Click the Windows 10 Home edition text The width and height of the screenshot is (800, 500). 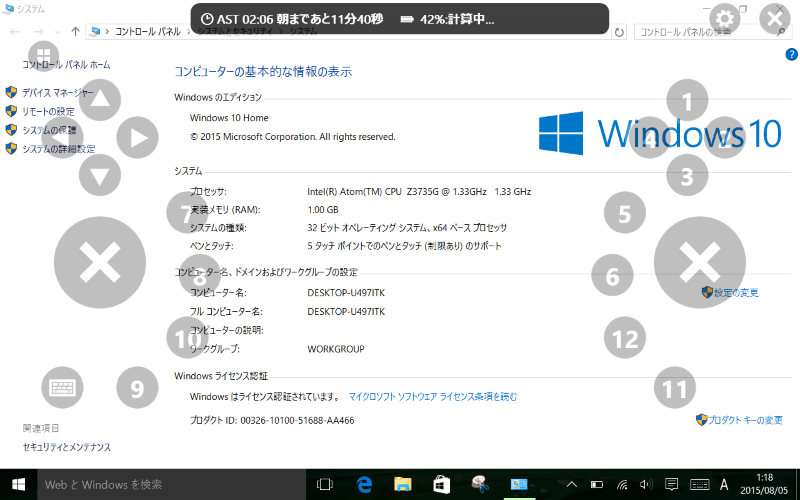point(229,118)
